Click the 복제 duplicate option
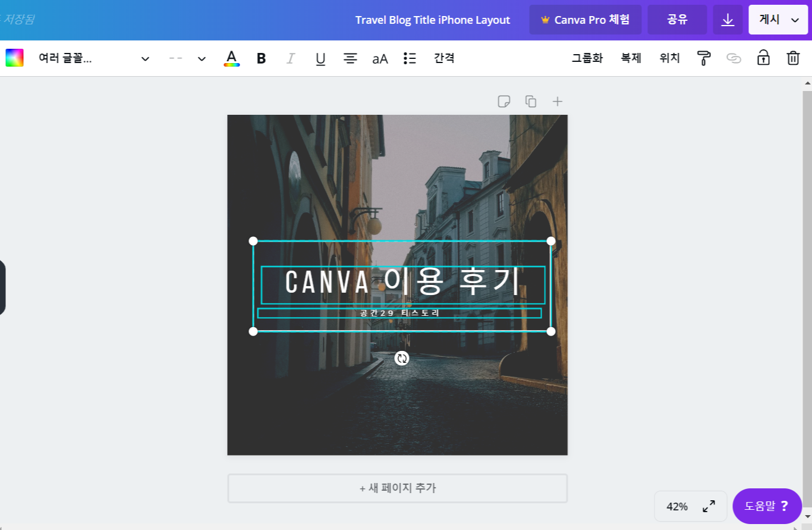The height and width of the screenshot is (530, 812). [x=631, y=58]
